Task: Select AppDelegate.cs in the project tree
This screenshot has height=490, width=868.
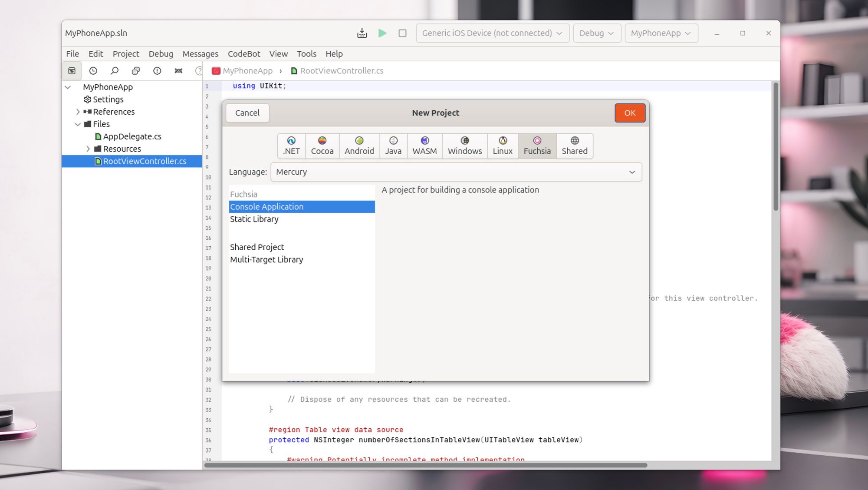Action: pos(132,136)
